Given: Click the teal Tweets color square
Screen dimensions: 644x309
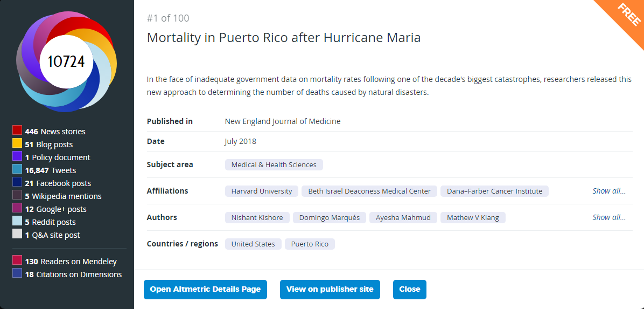Looking at the screenshot, I should [x=17, y=169].
